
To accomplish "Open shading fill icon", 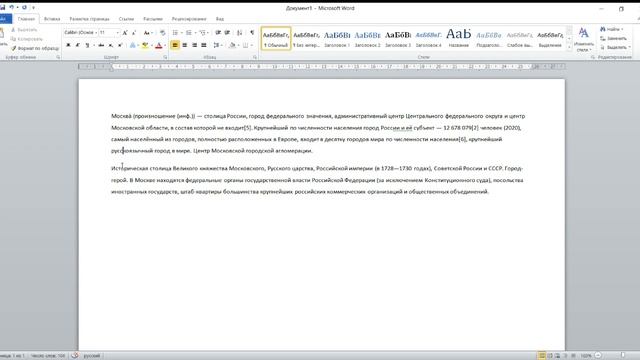I will 232,45.
